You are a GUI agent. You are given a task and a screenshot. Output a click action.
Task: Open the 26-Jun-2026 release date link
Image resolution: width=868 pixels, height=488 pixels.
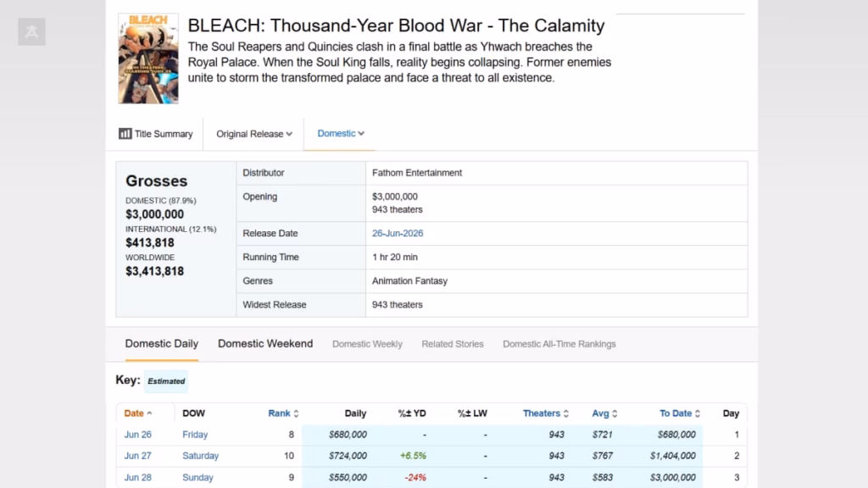398,234
